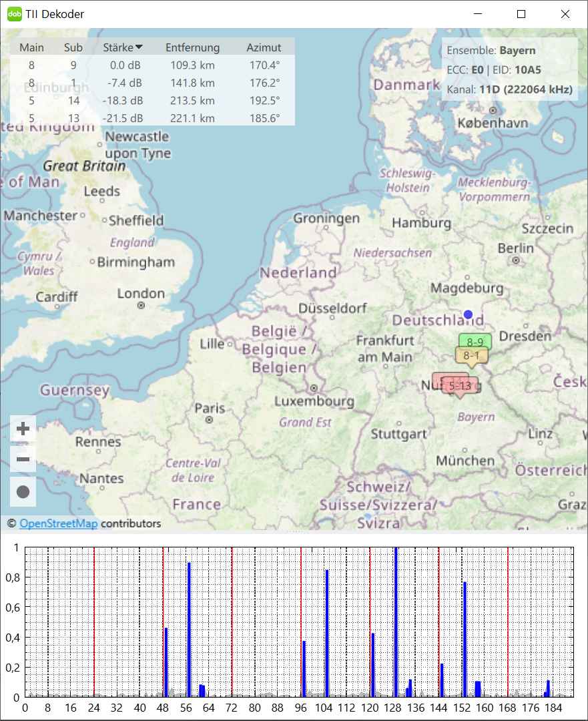Click the Main column header
Viewport: 588px width, 721px height.
click(31, 47)
